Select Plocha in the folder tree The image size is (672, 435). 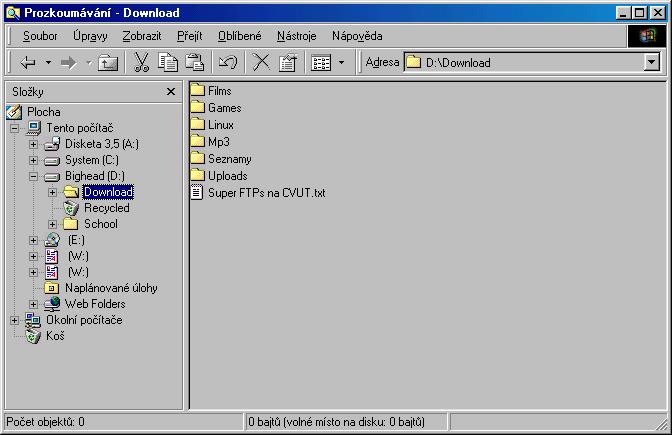click(43, 112)
